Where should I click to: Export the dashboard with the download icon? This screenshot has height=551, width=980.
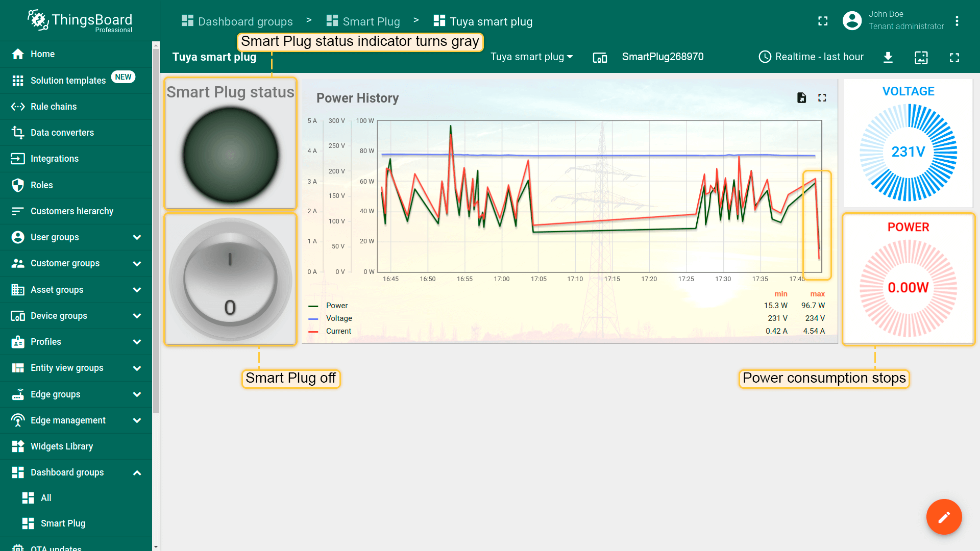(888, 57)
